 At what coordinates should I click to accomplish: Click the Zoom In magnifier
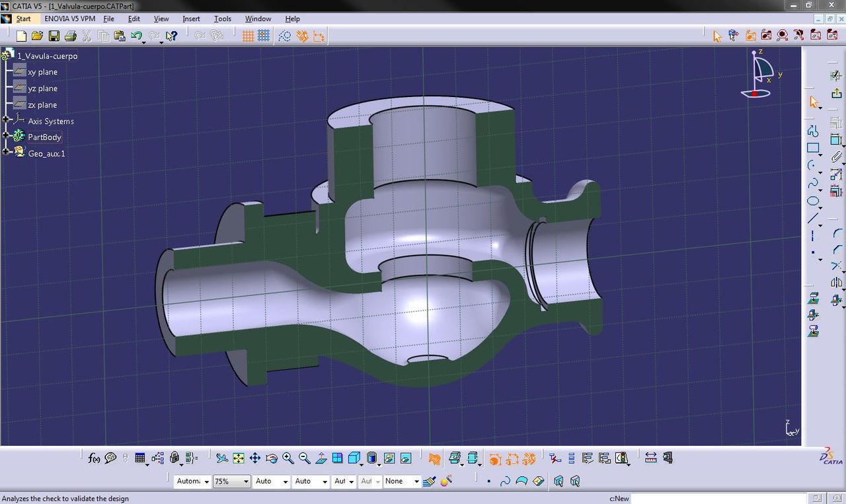point(288,458)
